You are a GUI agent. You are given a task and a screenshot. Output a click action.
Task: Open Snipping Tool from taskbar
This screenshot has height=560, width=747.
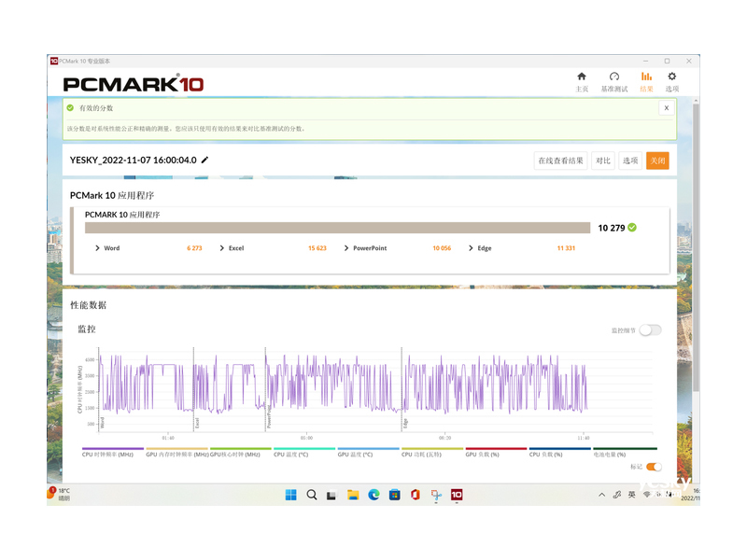436,496
